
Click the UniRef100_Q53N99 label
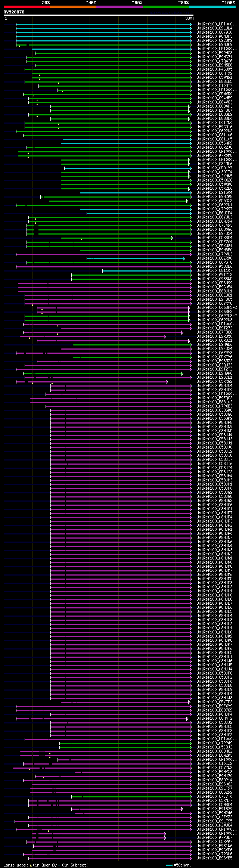click(214, 283)
